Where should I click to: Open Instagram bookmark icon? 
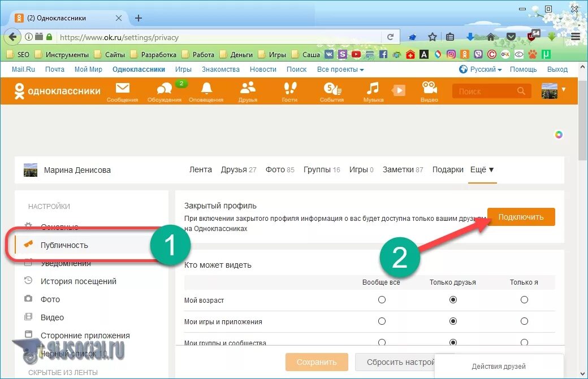(x=451, y=54)
